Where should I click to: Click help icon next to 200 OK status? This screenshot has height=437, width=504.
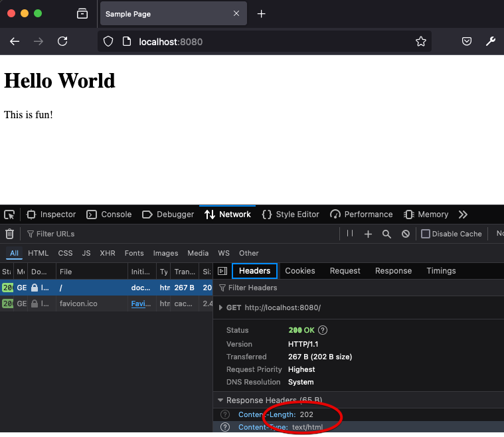click(323, 330)
